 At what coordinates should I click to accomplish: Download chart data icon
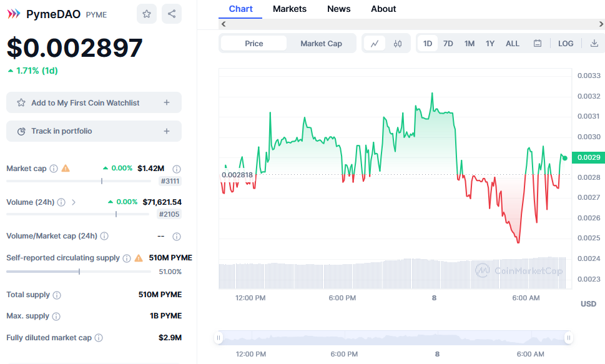click(x=594, y=44)
